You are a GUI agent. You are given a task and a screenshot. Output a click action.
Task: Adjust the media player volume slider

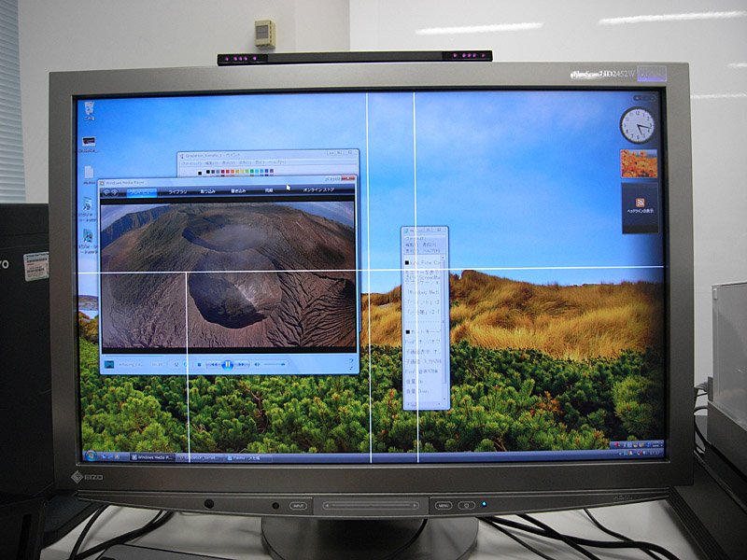click(273, 364)
